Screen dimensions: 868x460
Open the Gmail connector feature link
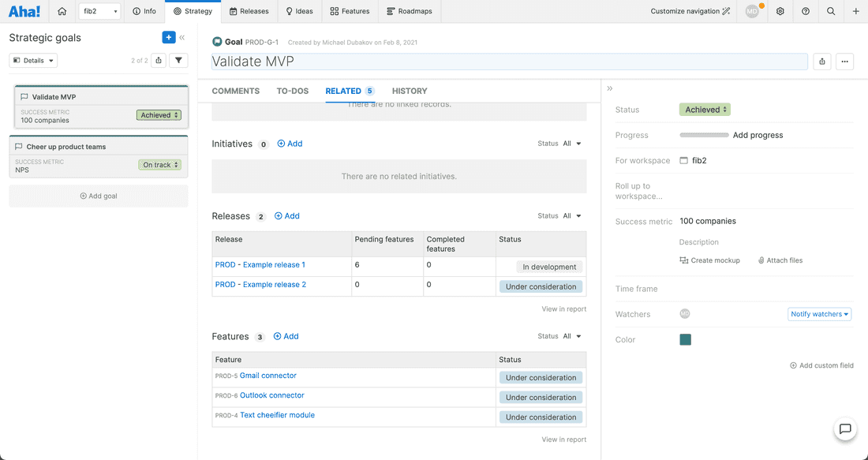point(268,376)
